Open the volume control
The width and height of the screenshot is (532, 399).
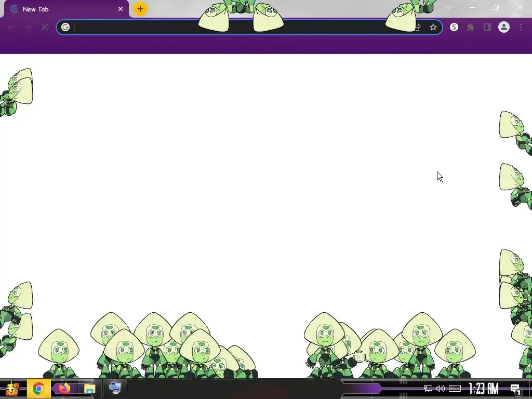pos(441,389)
